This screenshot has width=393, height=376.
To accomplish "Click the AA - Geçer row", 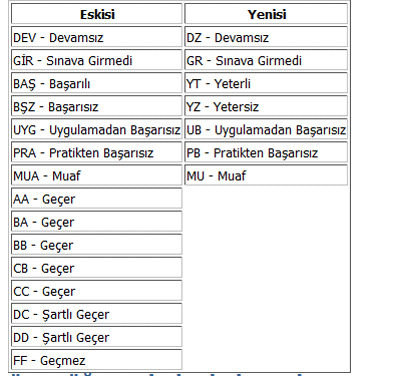I will coord(97,198).
